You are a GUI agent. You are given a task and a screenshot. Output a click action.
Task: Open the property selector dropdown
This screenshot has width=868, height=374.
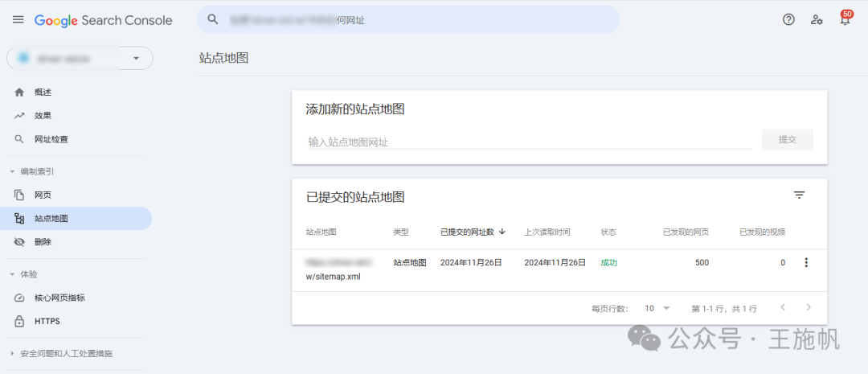click(x=80, y=58)
